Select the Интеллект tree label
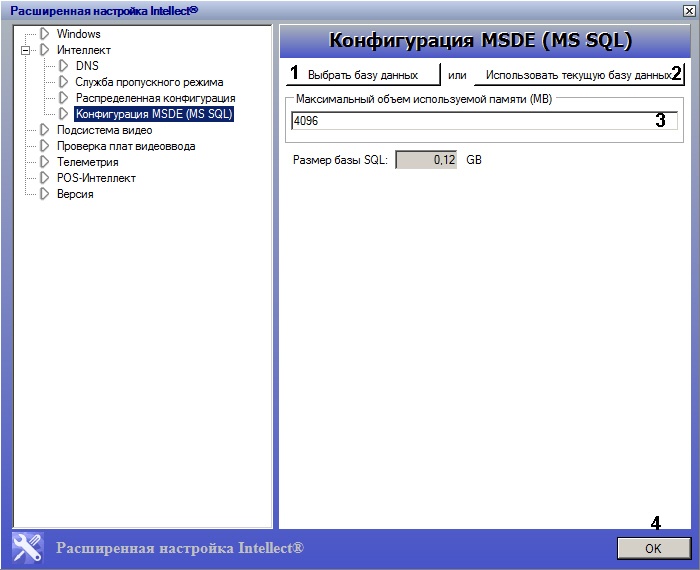This screenshot has width=700, height=570. pyautogui.click(x=84, y=50)
